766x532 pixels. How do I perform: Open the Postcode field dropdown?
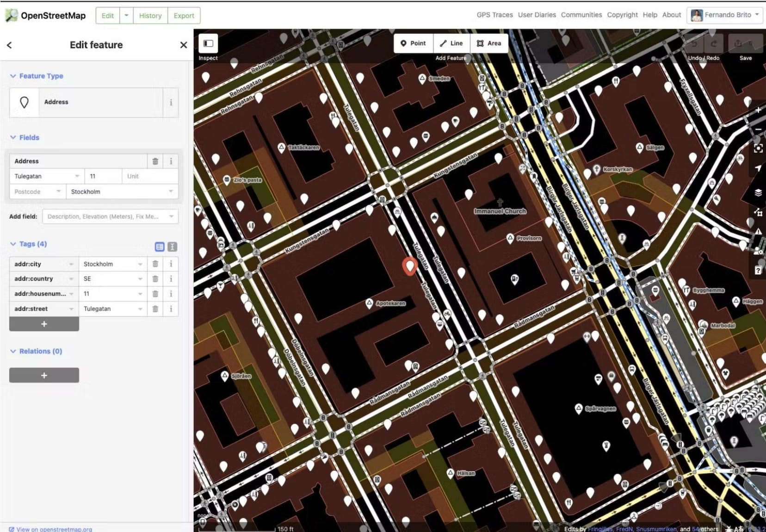coord(58,192)
